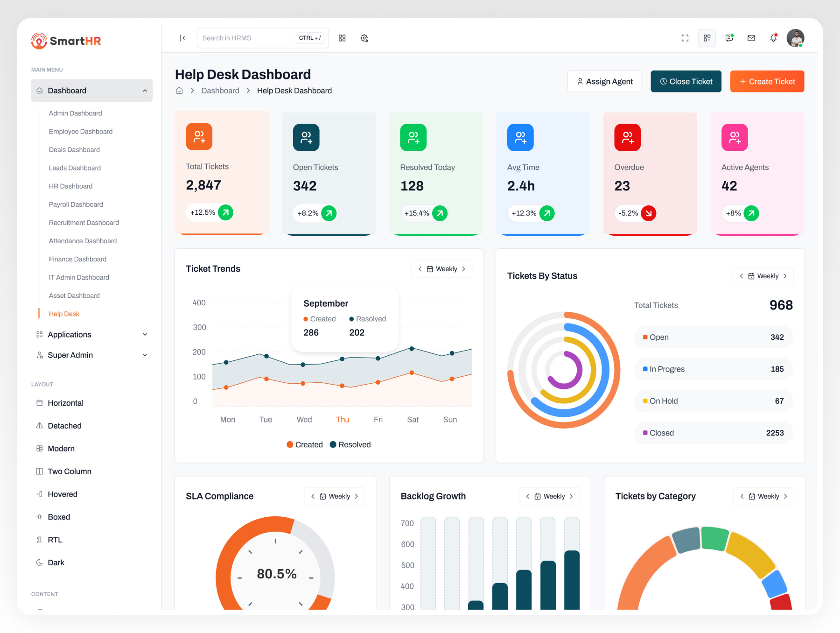
Task: Toggle the Created series in chart legend
Action: (x=305, y=445)
